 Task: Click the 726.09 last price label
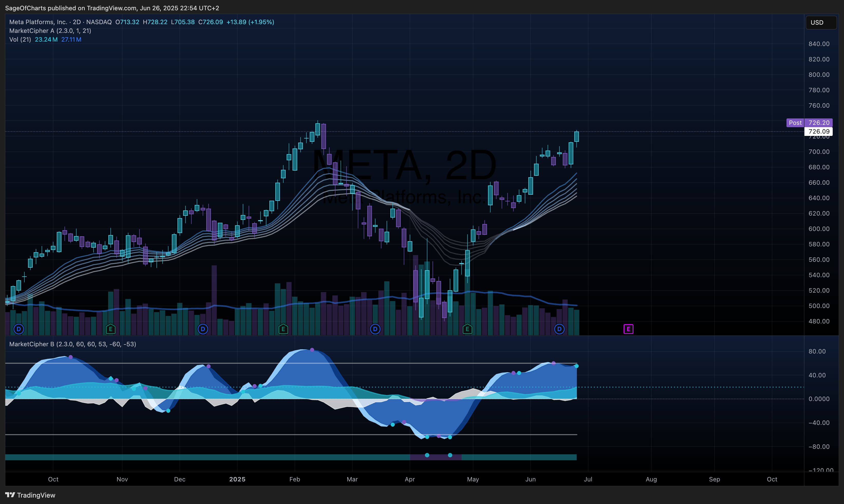click(x=819, y=132)
